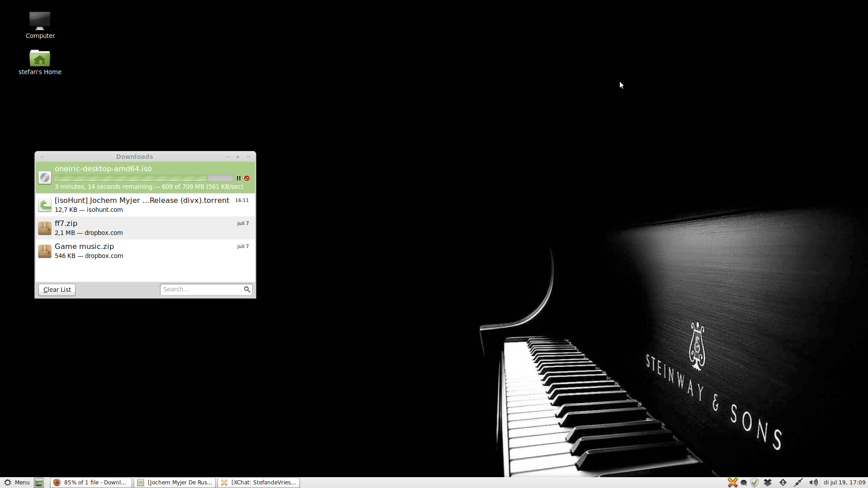The image size is (868, 488).
Task: Open the Computer desktop icon
Action: tap(40, 25)
